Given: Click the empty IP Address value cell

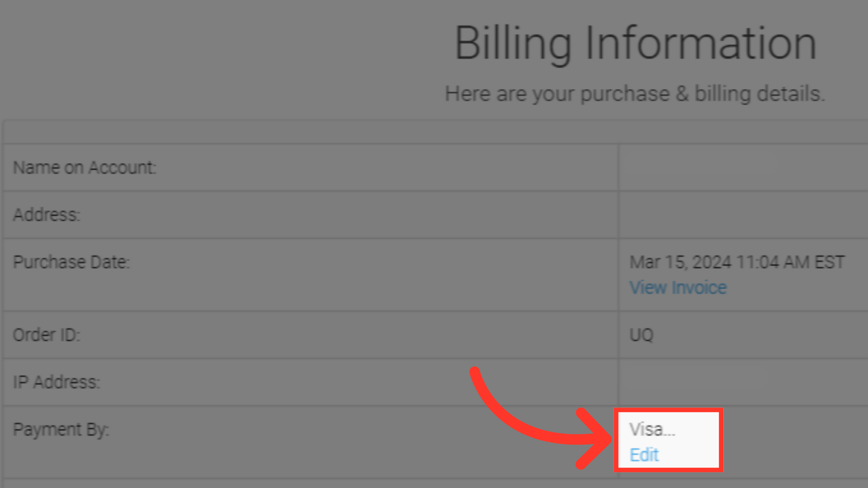Looking at the screenshot, I should click(x=743, y=382).
